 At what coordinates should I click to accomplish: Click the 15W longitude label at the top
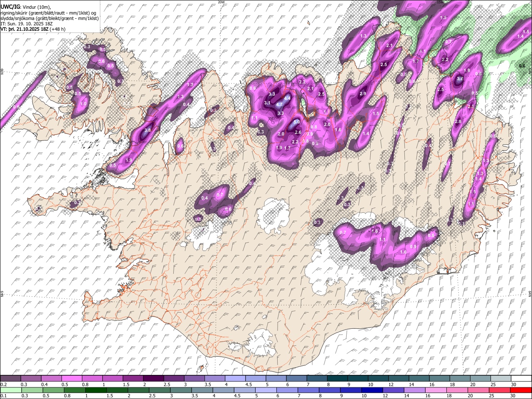(x=440, y=2)
